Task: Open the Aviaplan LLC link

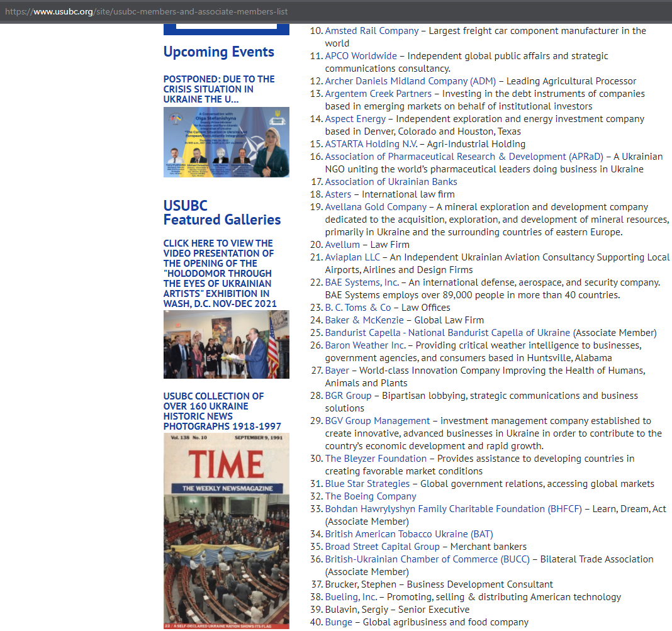Action: tap(352, 257)
